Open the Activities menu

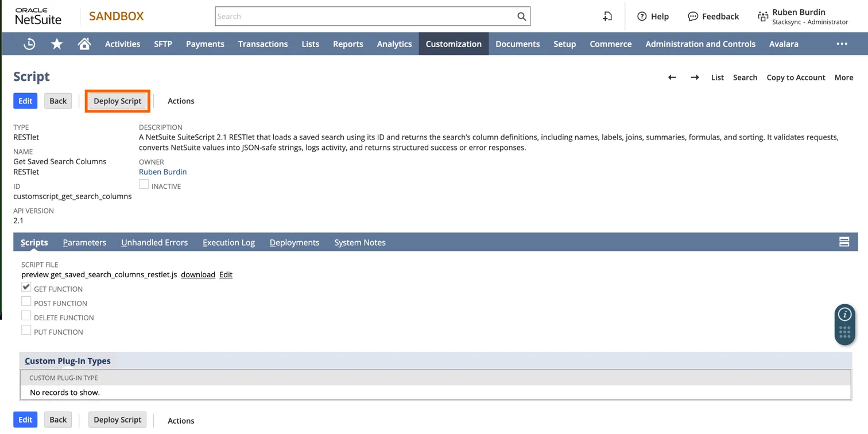(x=122, y=44)
